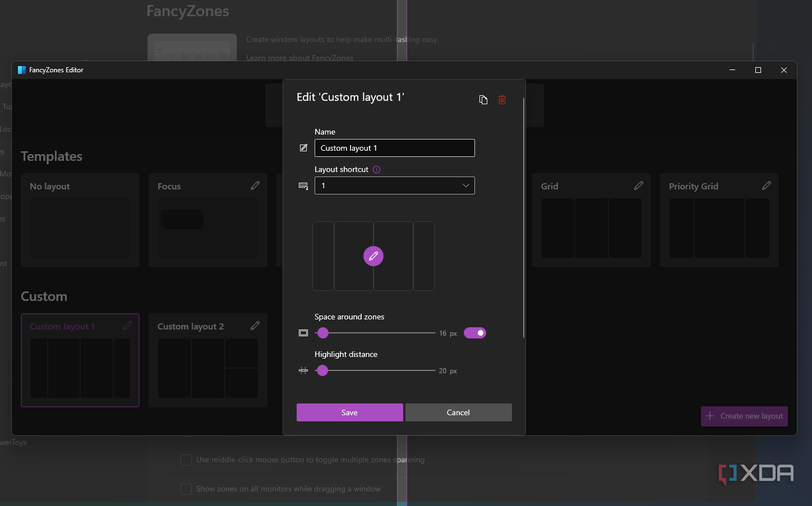Click Create new layout button
The width and height of the screenshot is (812, 506).
(x=744, y=416)
